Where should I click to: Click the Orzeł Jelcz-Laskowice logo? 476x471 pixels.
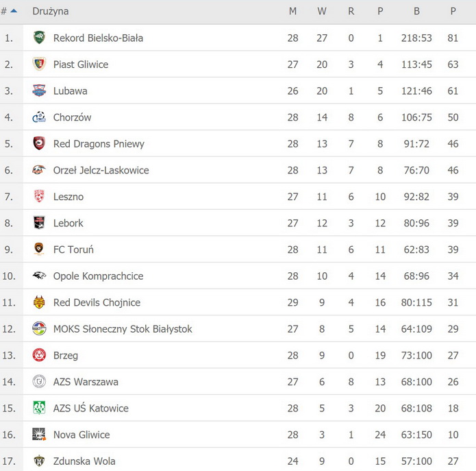[39, 170]
